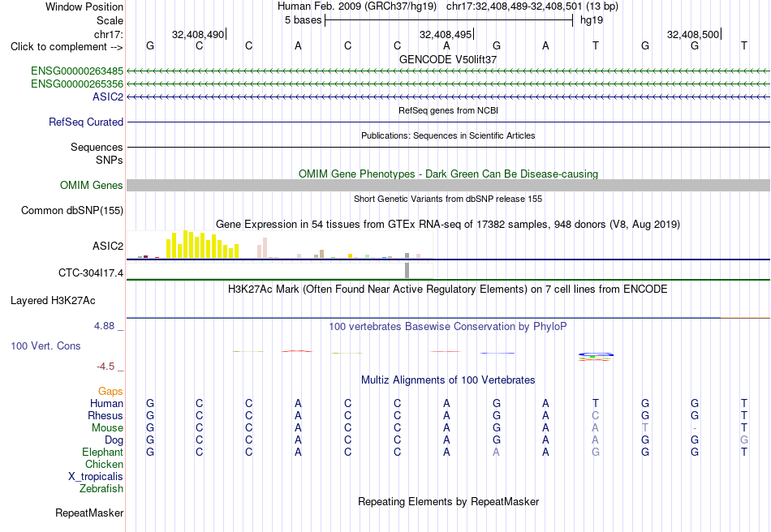771x532 pixels.
Task: Click the RefSeq Curated track label
Action: [x=86, y=122]
